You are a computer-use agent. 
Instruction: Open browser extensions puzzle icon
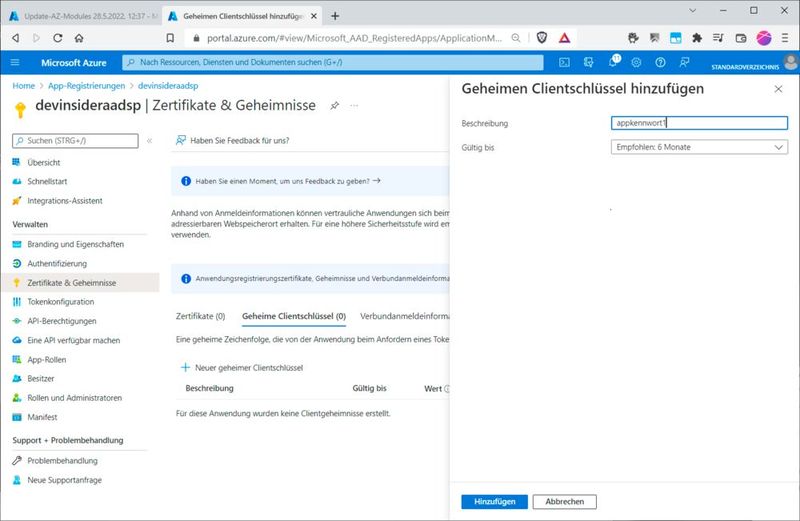coord(697,38)
